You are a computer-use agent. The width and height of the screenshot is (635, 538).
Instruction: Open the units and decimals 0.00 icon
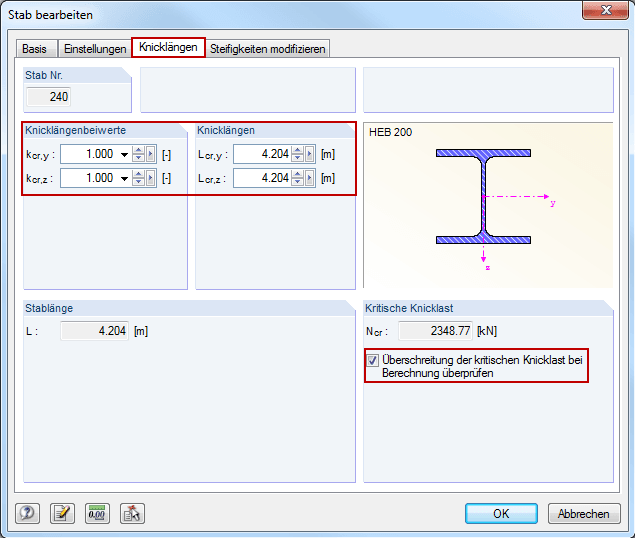[97, 513]
